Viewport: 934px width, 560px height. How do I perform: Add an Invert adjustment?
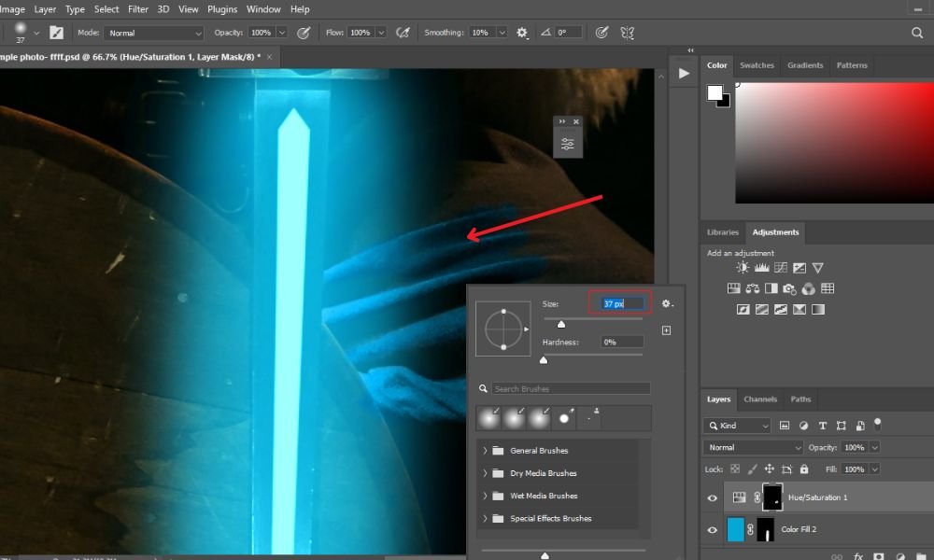(743, 310)
